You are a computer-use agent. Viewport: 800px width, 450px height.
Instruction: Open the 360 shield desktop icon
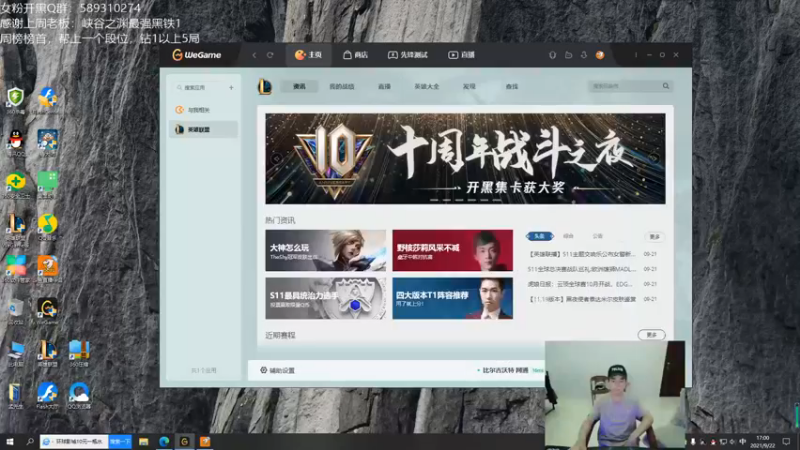(x=16, y=99)
